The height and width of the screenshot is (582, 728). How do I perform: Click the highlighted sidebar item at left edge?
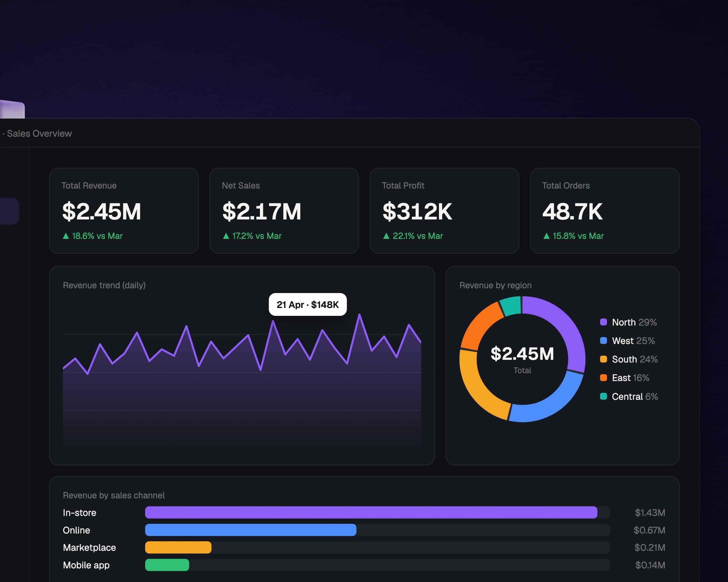(9, 211)
